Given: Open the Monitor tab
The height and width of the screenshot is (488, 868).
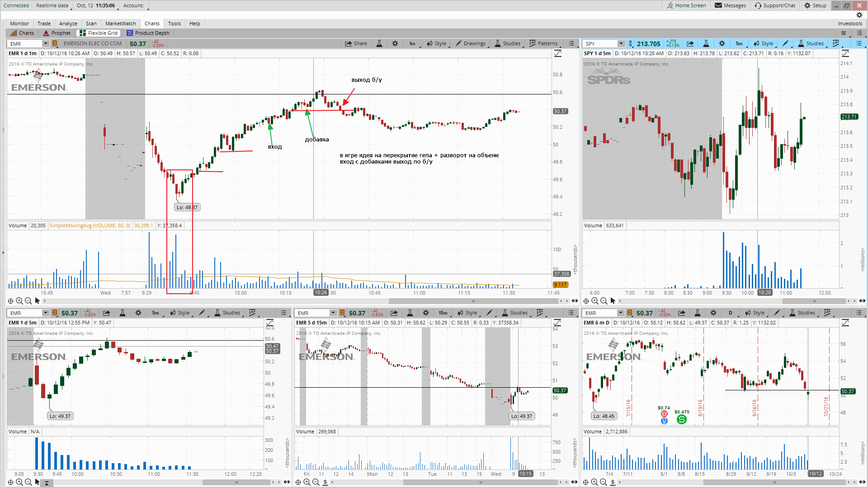Looking at the screenshot, I should 19,23.
